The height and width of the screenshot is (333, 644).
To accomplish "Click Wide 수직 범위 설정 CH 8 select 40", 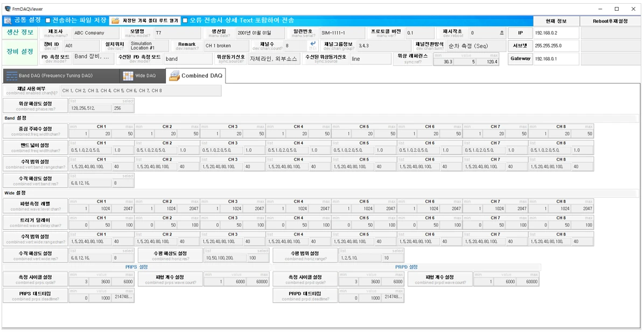I will coord(583,241).
